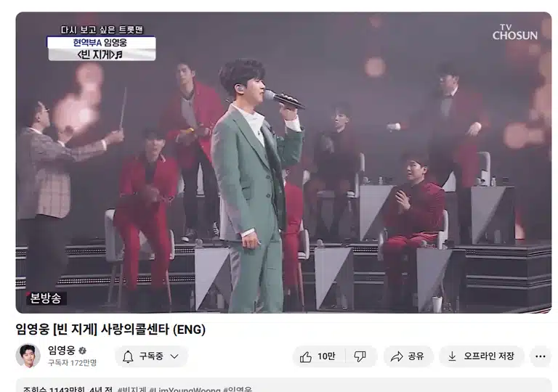Image resolution: width=558 pixels, height=392 pixels.
Task: Click the 오프라인 저장 button
Action: point(482,356)
